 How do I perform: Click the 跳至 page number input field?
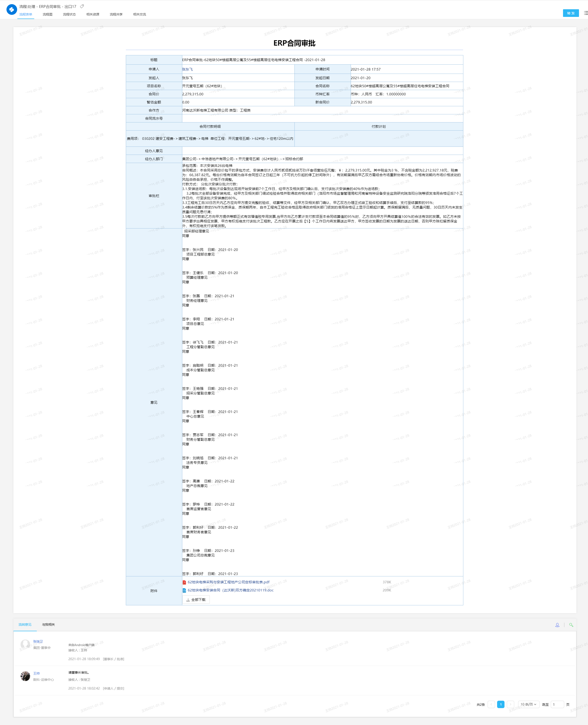[557, 704]
